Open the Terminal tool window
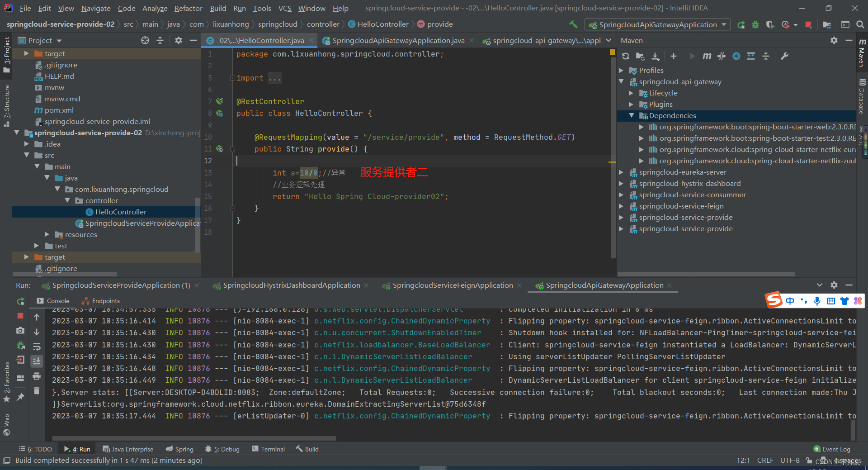This screenshot has width=868, height=470. pos(269,449)
